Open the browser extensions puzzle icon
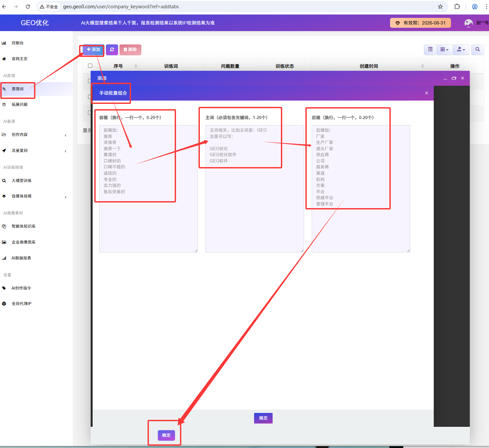The width and height of the screenshot is (489, 448). click(x=457, y=7)
